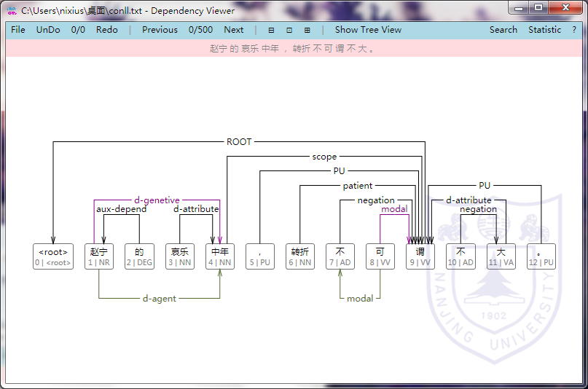
Task: Select the root node box
Action: [x=53, y=256]
